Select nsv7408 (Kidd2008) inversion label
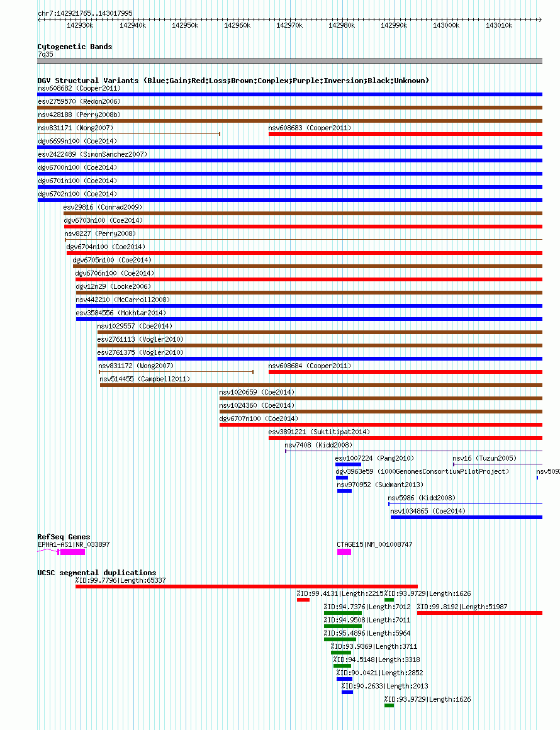Screen dimensions: 560x730 point(318,445)
